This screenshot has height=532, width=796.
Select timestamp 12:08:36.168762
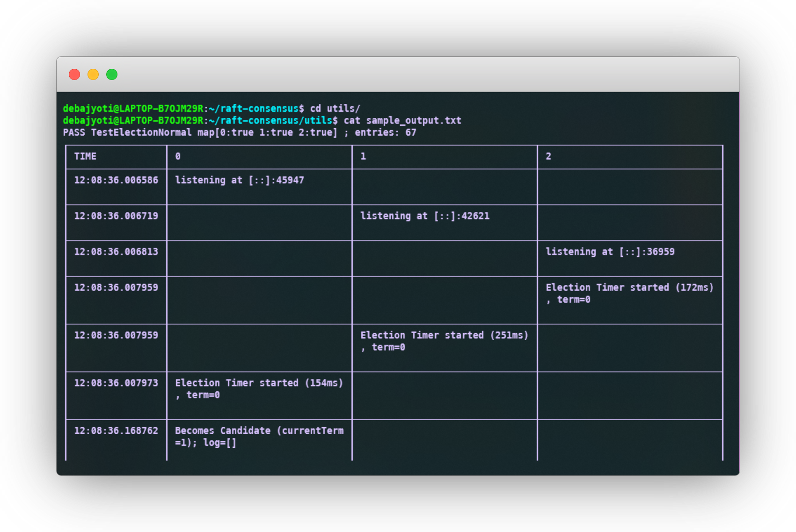(x=116, y=431)
